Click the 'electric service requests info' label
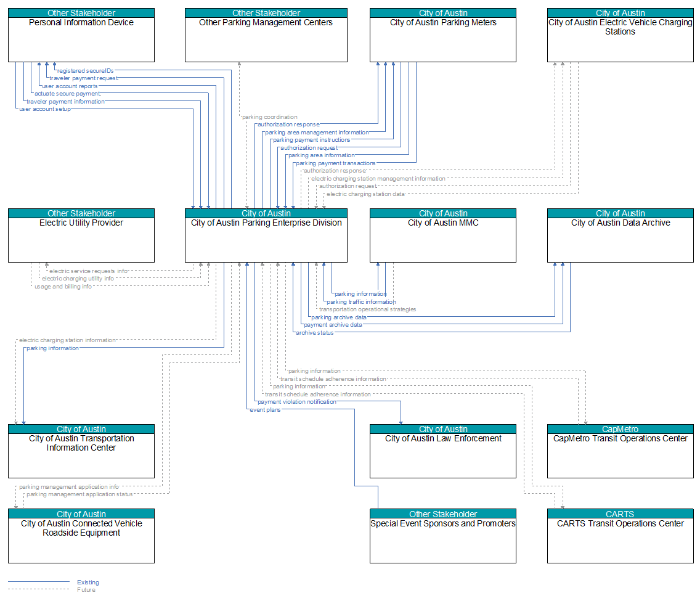The width and height of the screenshot is (700, 601). 88,271
